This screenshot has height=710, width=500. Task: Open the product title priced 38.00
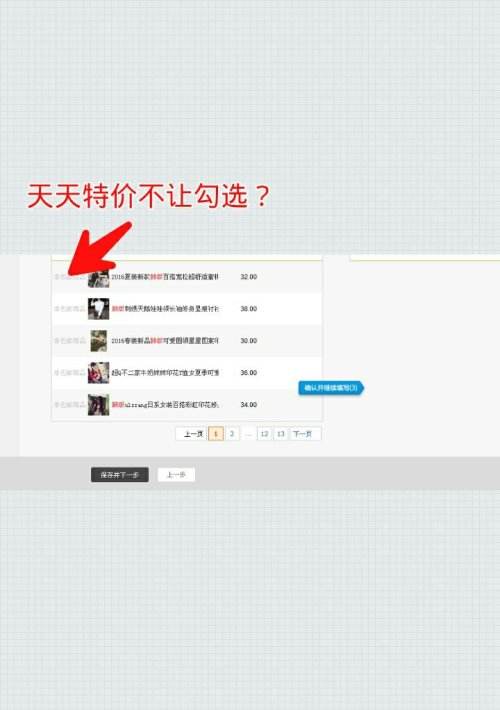[x=165, y=309]
